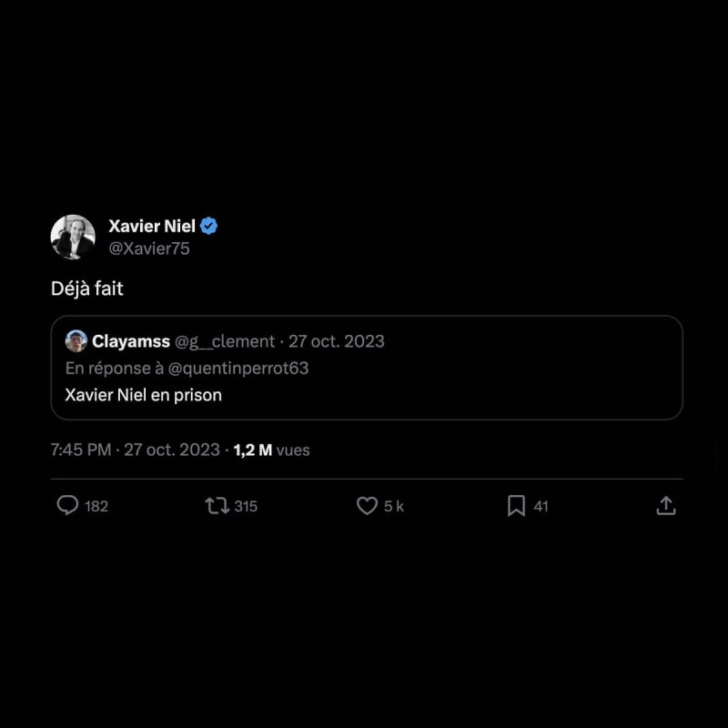This screenshot has width=728, height=728.
Task: Like the tweet with the heart icon
Action: point(367,506)
